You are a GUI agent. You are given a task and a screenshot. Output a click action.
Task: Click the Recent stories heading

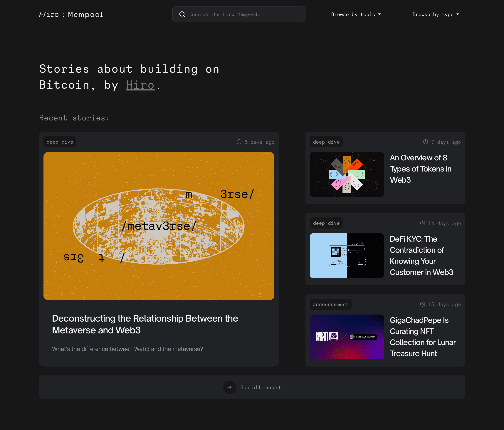74,118
